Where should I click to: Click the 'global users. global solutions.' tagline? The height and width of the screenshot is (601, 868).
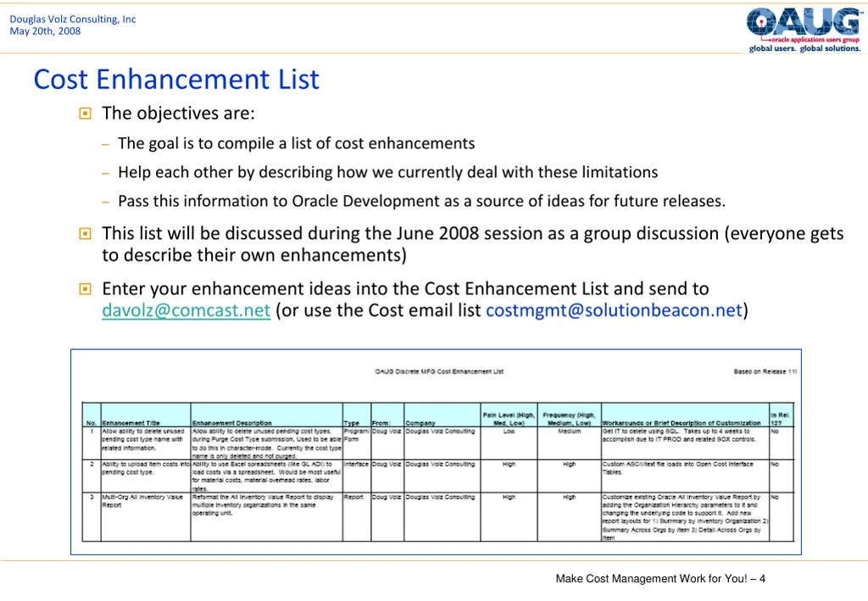point(805,48)
